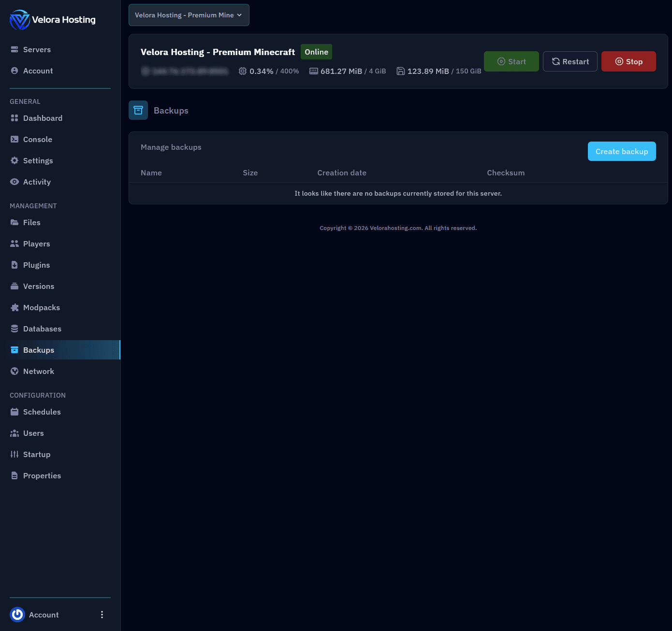The width and height of the screenshot is (672, 631).
Task: Click the Modpacks puzzle icon
Action: tap(15, 307)
